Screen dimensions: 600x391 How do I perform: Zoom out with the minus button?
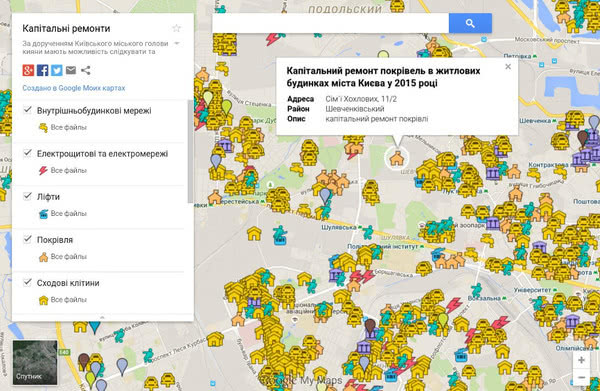(x=581, y=378)
